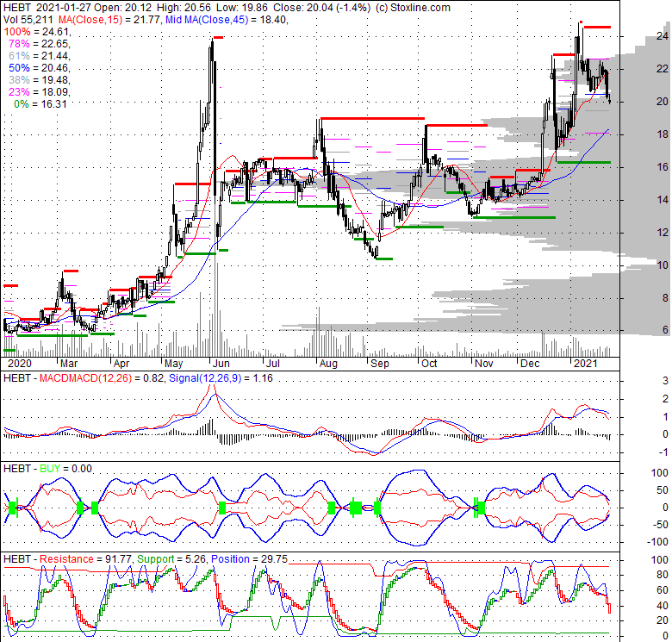
Task: Click the 'Low: 19.86' value in header
Action: coord(242,8)
